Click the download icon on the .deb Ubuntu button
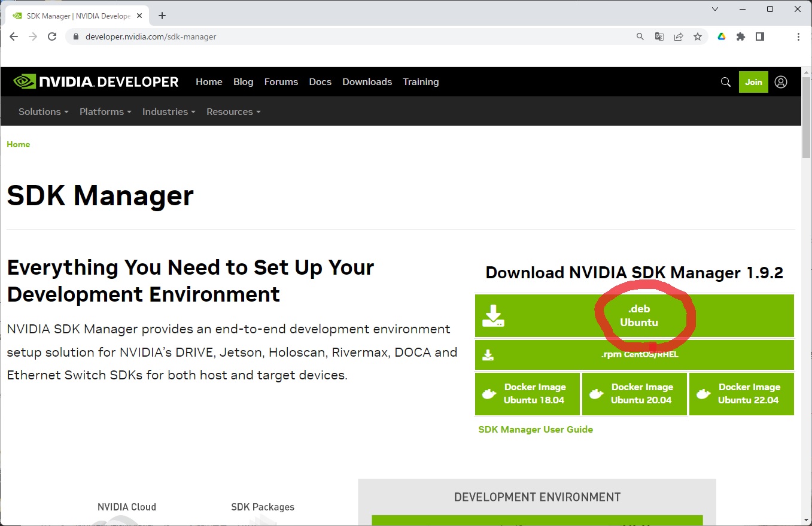812x526 pixels. pyautogui.click(x=493, y=315)
